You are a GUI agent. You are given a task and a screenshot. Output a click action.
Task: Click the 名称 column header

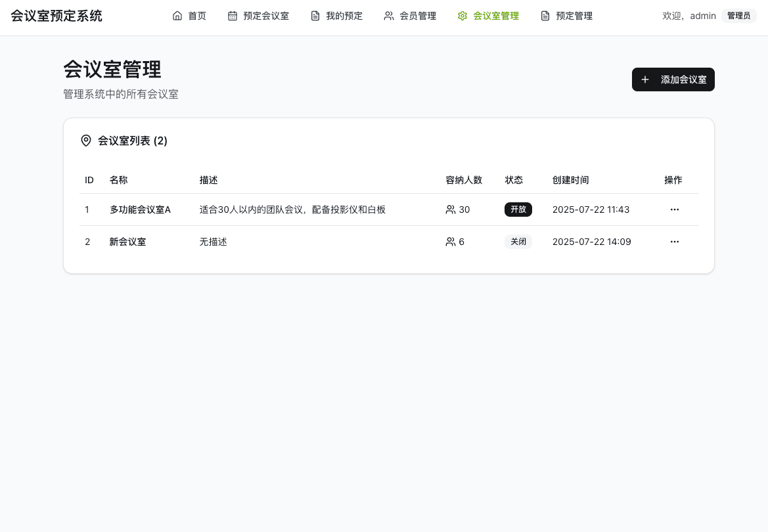(x=118, y=180)
